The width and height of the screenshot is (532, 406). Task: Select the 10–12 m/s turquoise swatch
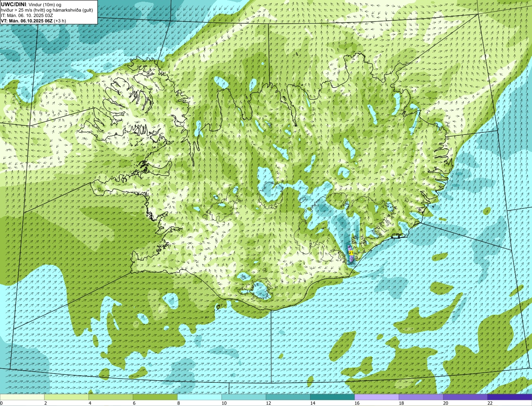click(x=244, y=397)
